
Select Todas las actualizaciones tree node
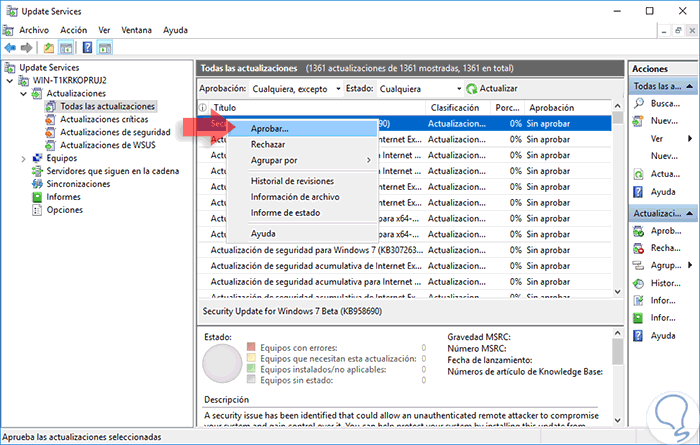coord(108,106)
